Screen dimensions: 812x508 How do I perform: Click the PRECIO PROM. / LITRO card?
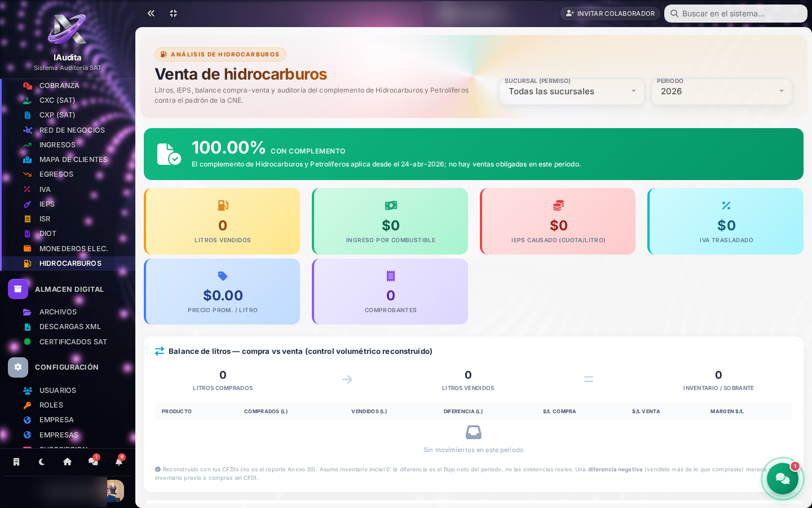coord(222,292)
